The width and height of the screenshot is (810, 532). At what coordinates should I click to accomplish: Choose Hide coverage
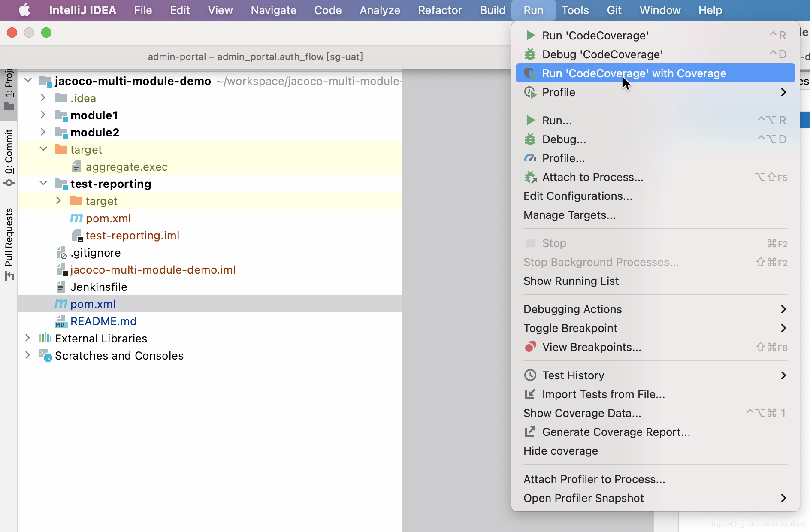[561, 451]
